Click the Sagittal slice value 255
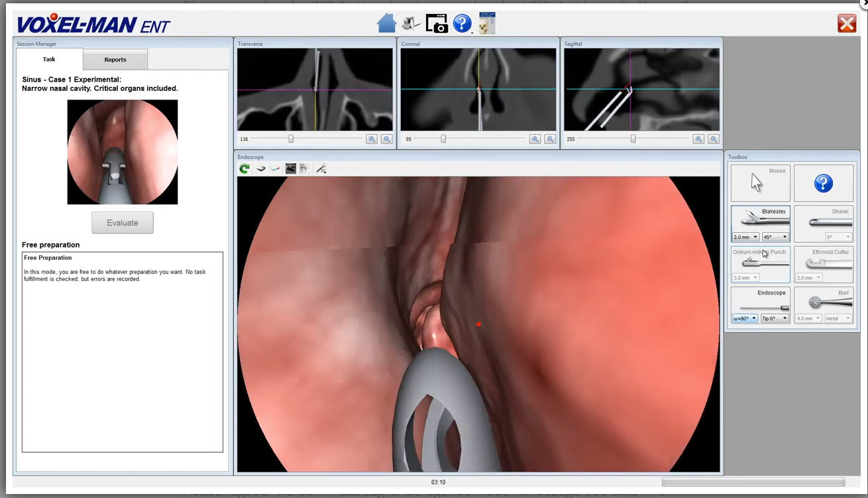Viewport: 868px width, 498px height. (571, 139)
